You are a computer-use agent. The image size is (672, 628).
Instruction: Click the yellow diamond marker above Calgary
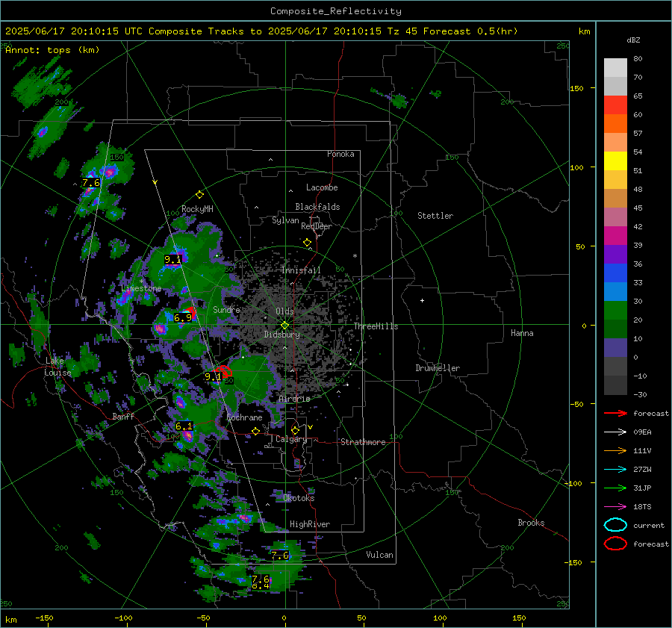(x=295, y=430)
